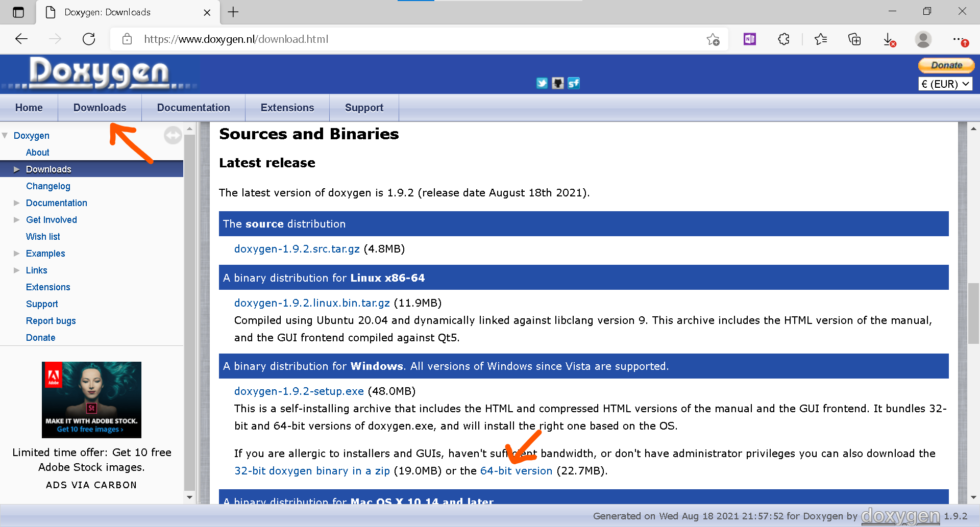Open the Documentation menu tab

coord(193,108)
